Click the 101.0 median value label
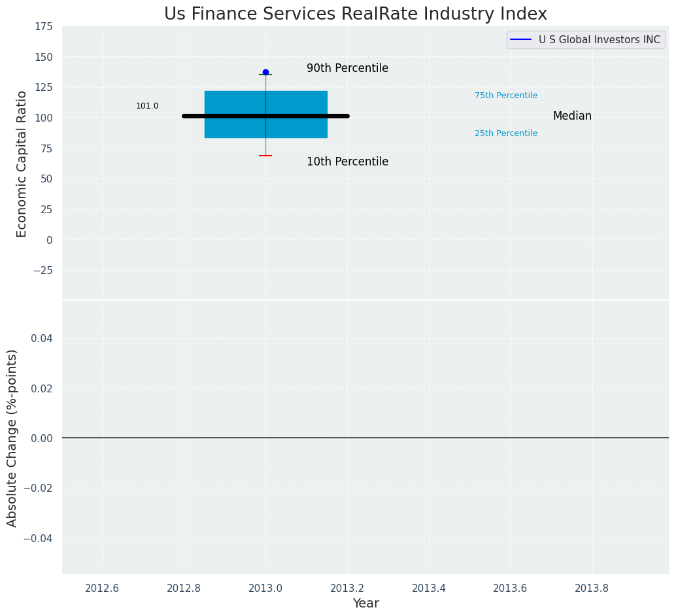The image size is (676, 616). point(147,106)
